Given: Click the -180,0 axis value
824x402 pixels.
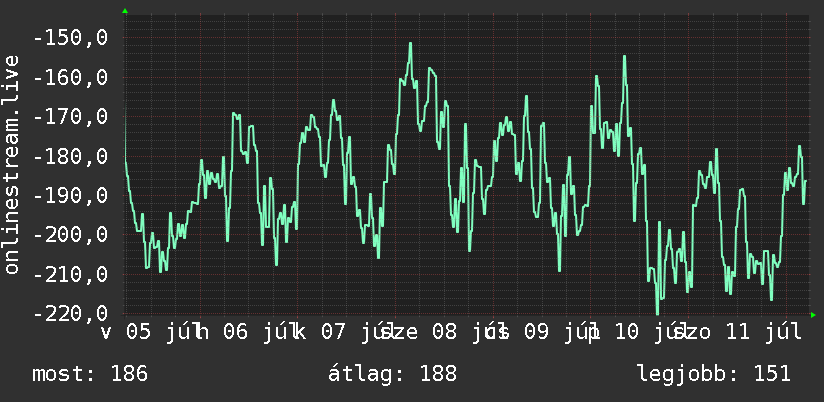Looking at the screenshot, I should point(70,157).
